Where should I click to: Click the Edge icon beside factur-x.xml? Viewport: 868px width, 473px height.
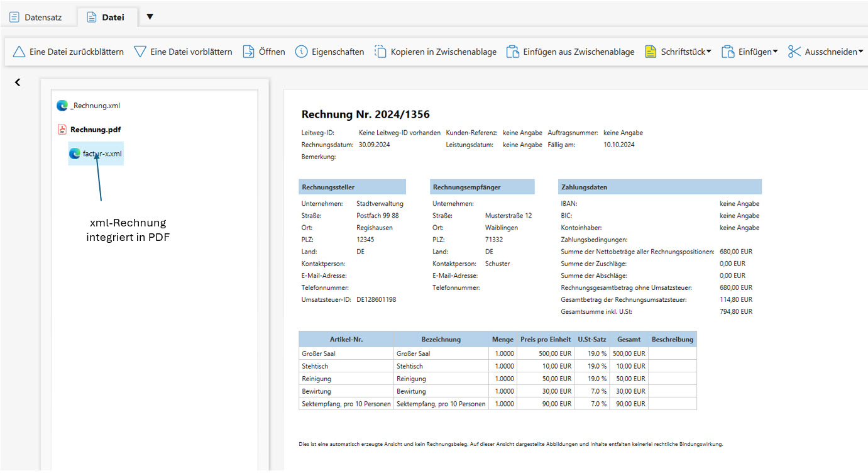75,153
